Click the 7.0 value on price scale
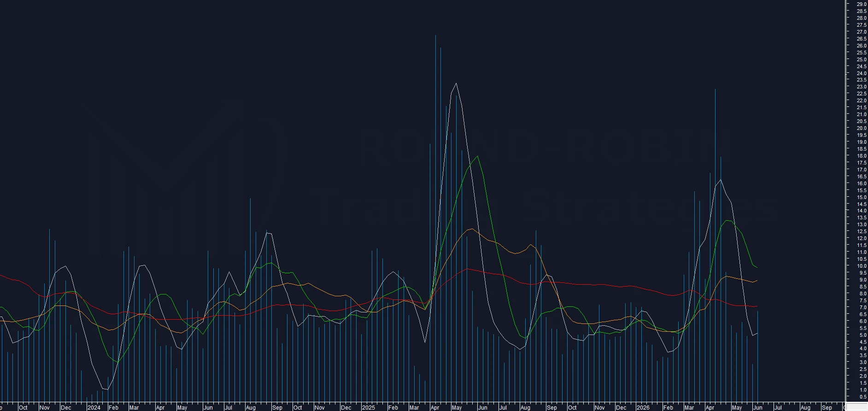This screenshot has width=868, height=411. click(862, 307)
